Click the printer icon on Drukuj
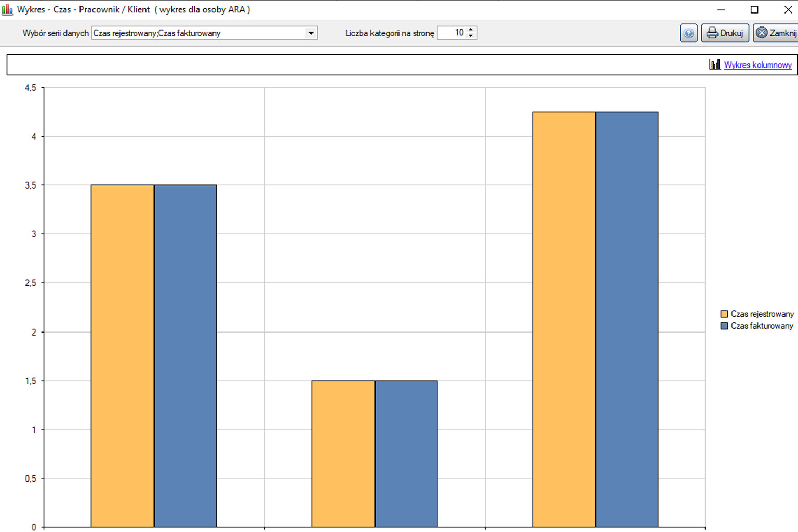 (712, 33)
